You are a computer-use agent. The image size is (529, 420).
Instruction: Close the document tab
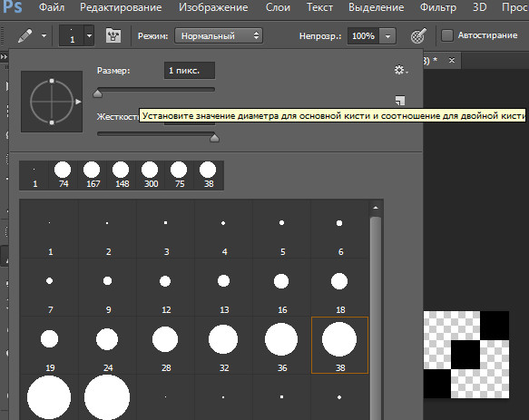pos(452,60)
